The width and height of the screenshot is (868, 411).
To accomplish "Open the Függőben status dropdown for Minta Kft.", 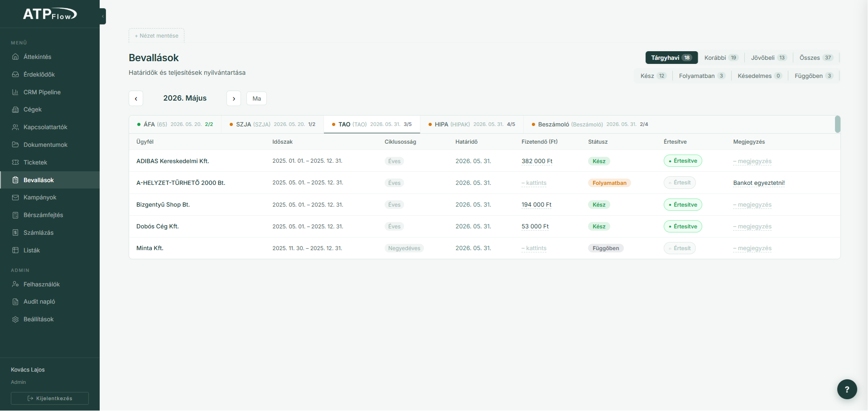I will 606,248.
